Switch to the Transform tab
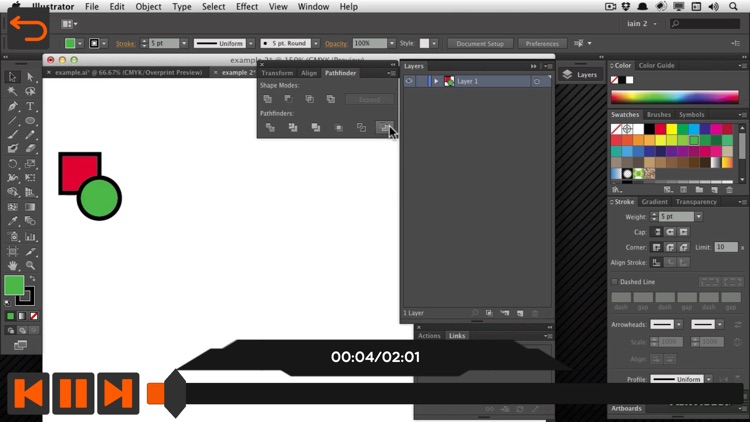The width and height of the screenshot is (750, 422). coord(277,73)
